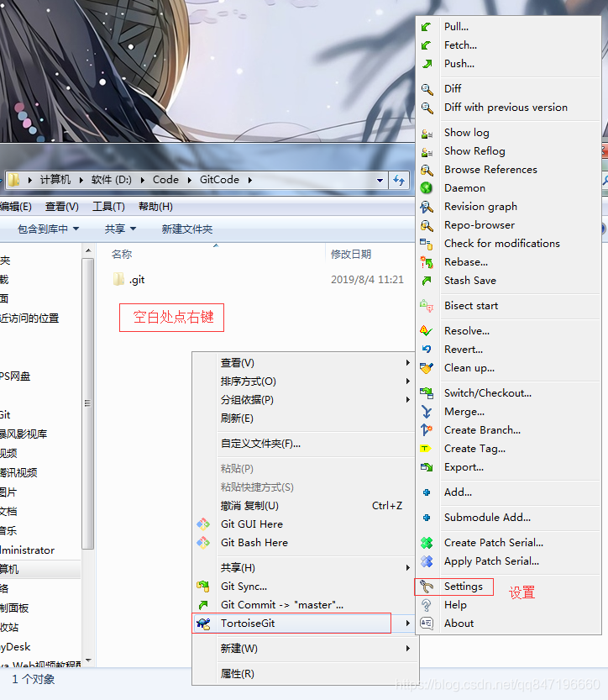Click the GitCode breadcrumb segment

(x=219, y=180)
